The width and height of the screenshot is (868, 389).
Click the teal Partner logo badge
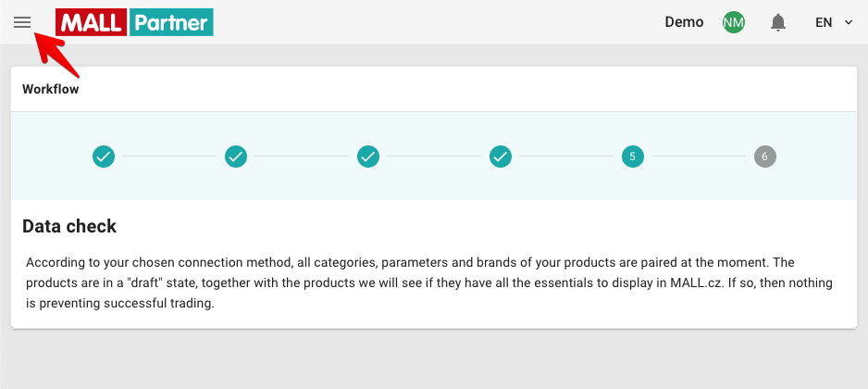(171, 22)
